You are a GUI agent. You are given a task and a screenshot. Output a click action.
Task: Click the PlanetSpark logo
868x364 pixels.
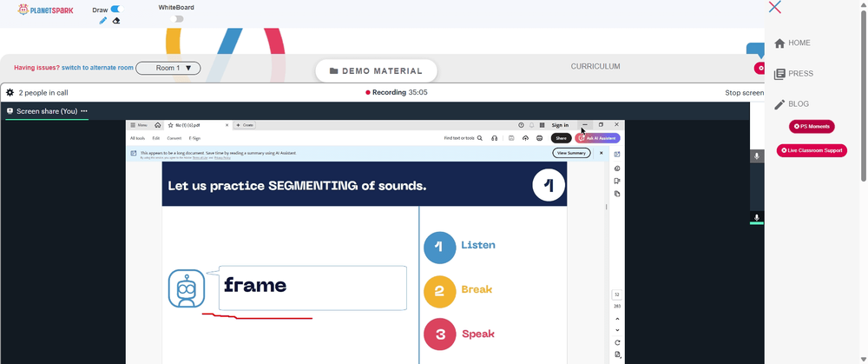(45, 10)
